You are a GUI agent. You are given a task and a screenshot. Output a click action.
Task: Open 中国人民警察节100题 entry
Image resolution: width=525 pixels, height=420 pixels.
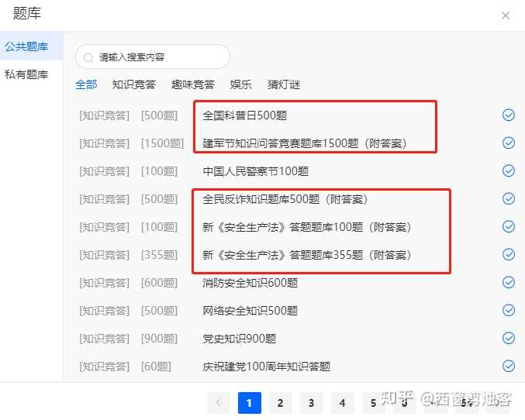(255, 171)
